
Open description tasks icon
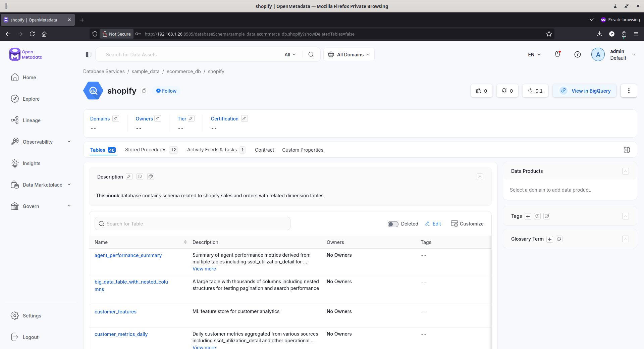[x=151, y=177]
